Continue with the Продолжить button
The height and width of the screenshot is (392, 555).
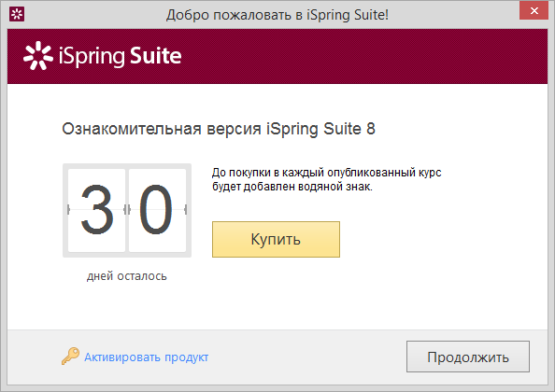468,357
